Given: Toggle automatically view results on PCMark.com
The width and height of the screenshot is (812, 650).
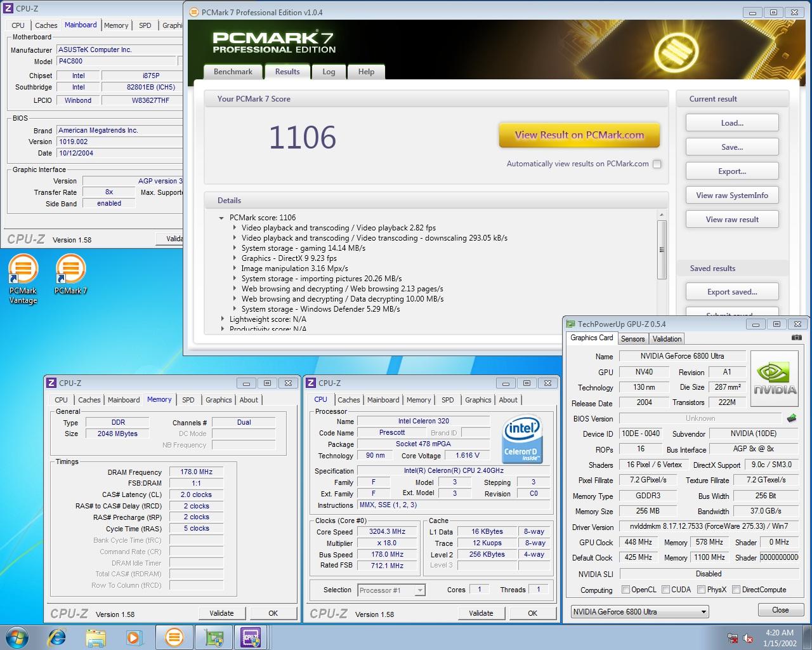Looking at the screenshot, I should 657,164.
